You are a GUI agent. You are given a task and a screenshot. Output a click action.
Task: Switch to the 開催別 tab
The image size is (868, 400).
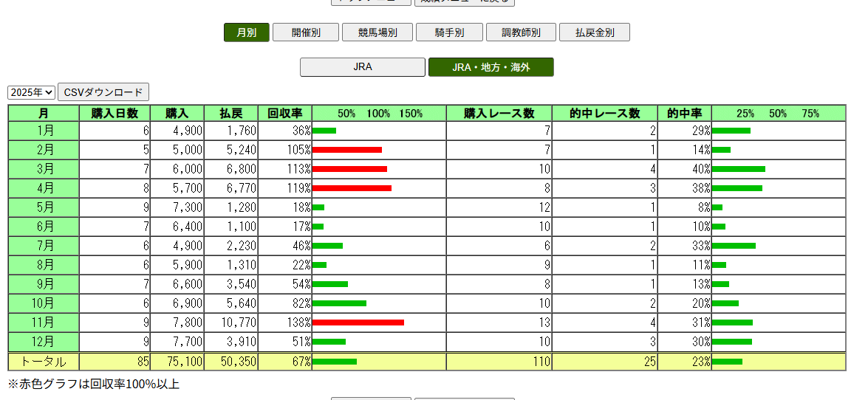click(x=305, y=32)
